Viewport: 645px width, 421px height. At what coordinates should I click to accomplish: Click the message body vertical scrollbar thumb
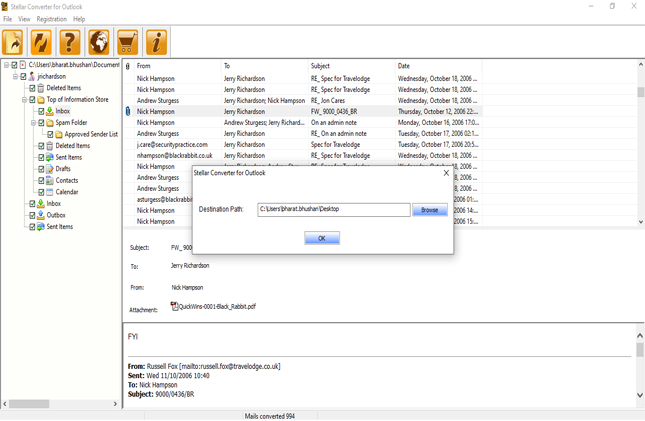640,350
